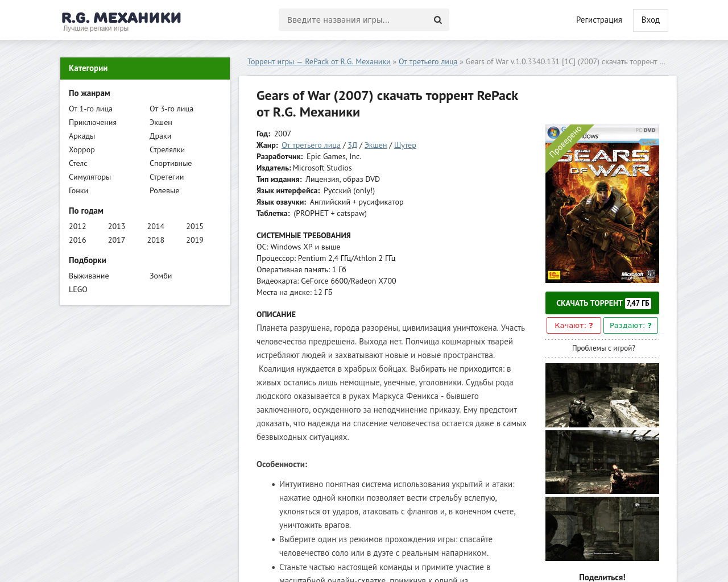Click the text (PROPHET + catspaw)

click(330, 213)
